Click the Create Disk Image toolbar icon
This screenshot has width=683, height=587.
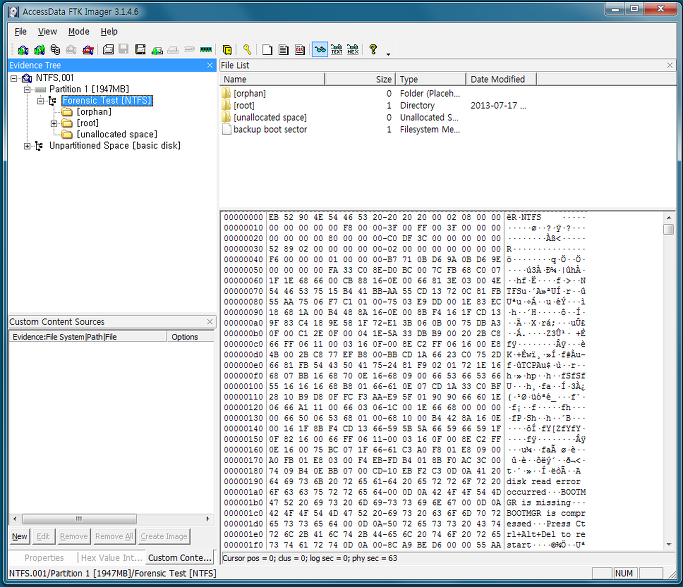[x=108, y=50]
